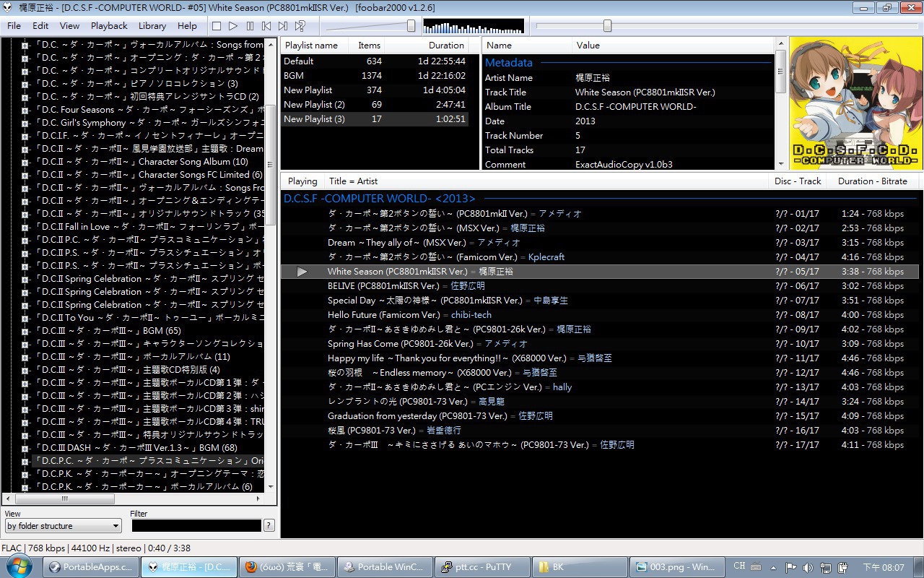This screenshot has height=578, width=924.
Task: Expand the D.C.P.C. tree folder node
Action: coord(25,461)
